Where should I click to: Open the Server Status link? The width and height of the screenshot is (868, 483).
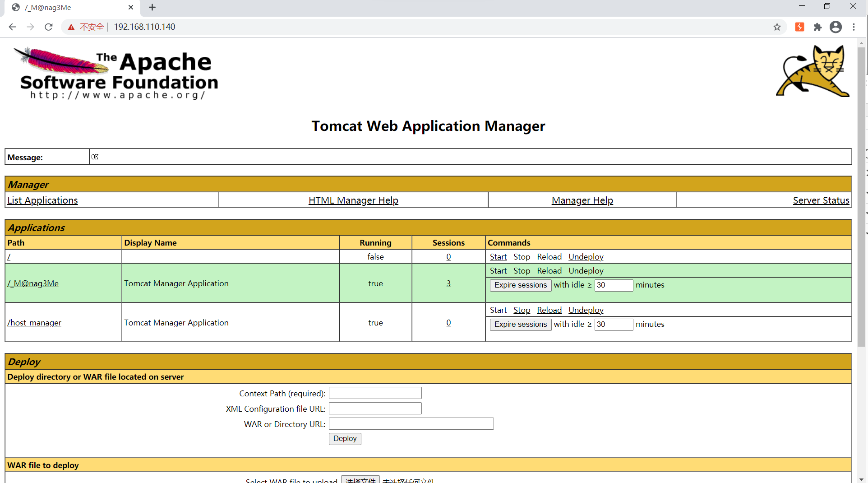[821, 200]
